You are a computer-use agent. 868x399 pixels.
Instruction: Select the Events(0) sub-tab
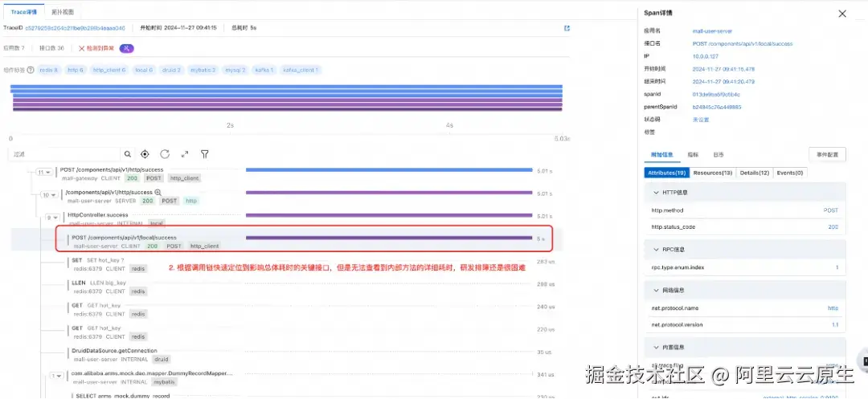click(x=790, y=173)
